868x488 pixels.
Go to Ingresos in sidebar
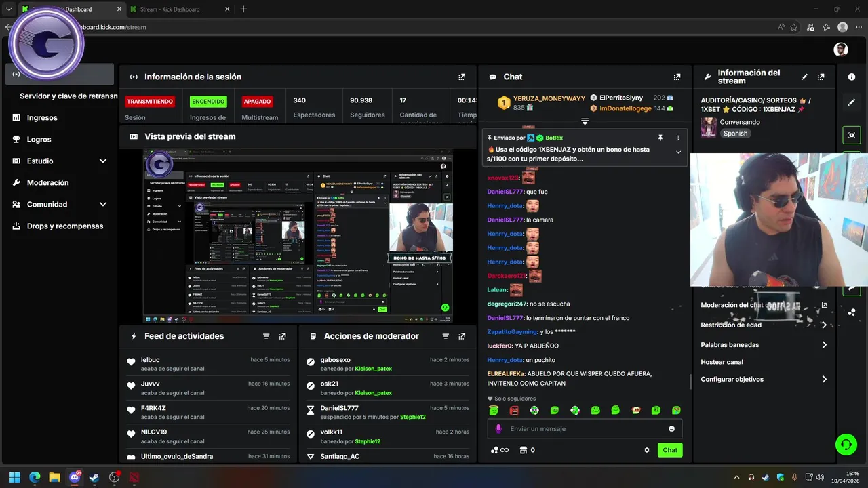[42, 118]
